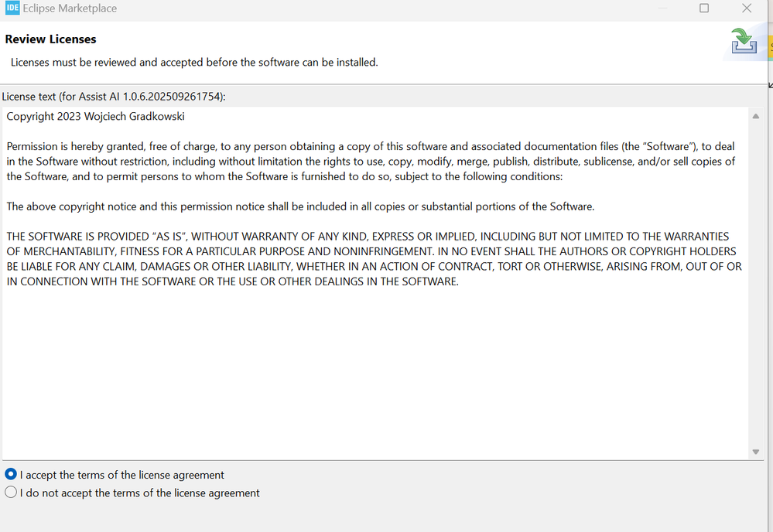Maximize the Eclipse Marketplace window
This screenshot has width=773, height=532.
(x=704, y=9)
